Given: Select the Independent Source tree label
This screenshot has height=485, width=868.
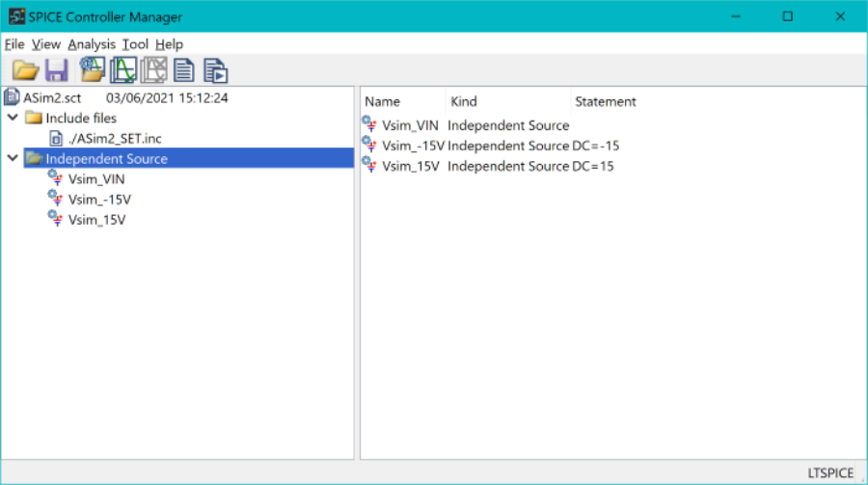Looking at the screenshot, I should (106, 159).
